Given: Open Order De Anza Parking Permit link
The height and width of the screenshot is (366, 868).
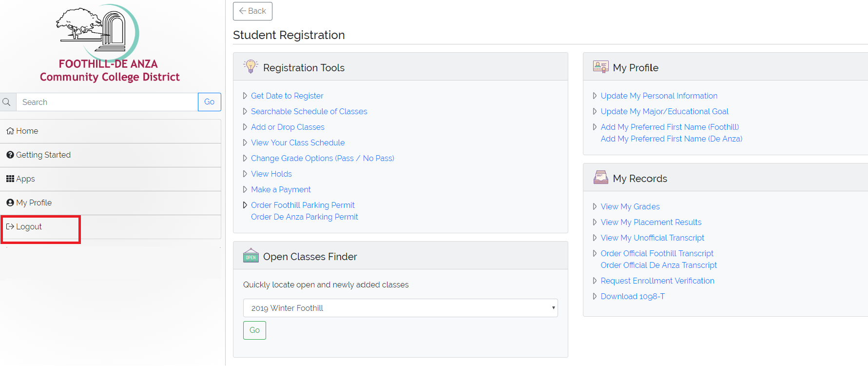Looking at the screenshot, I should click(x=305, y=217).
